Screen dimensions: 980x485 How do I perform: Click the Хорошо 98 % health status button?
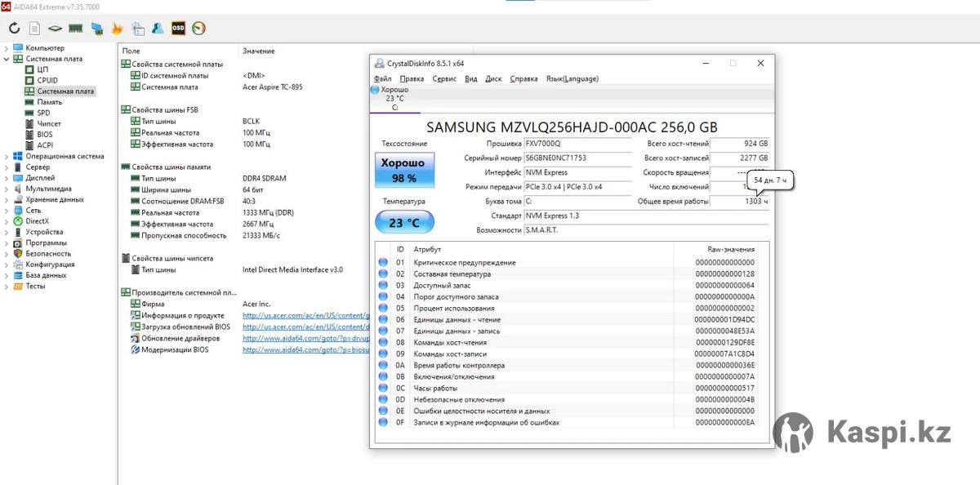404,171
